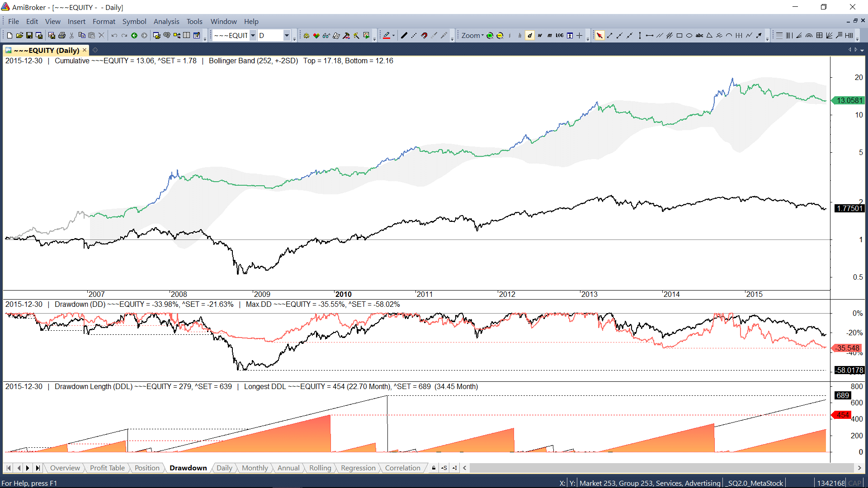
Task: Open the D interval dropdown
Action: [x=287, y=35]
